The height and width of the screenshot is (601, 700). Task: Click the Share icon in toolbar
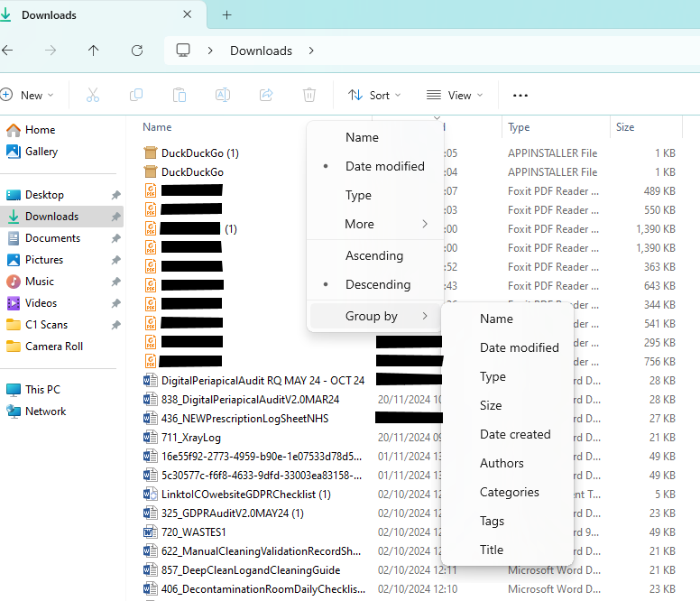[266, 95]
